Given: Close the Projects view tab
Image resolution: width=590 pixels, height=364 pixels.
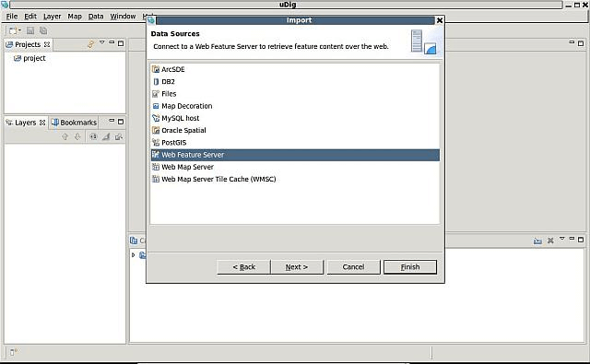Looking at the screenshot, I should 47,44.
